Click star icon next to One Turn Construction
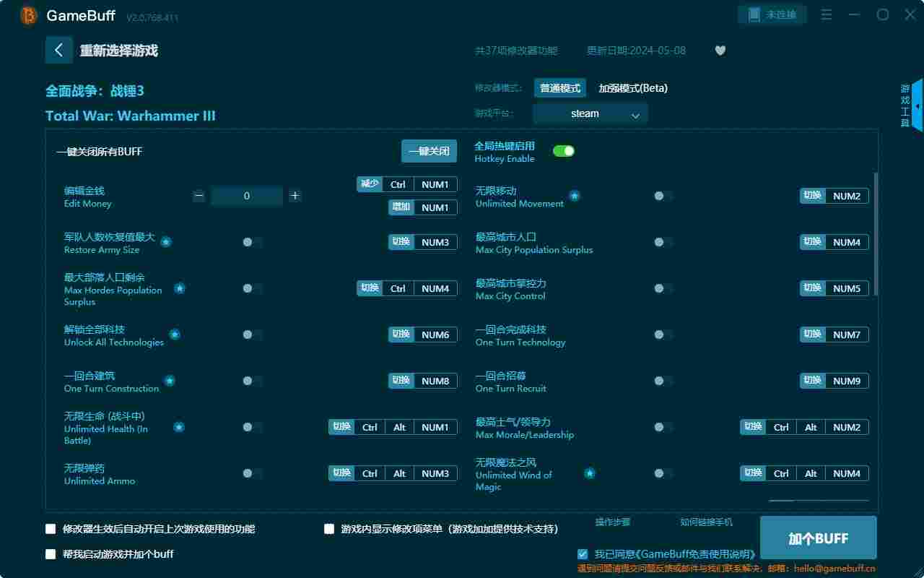Viewport: 924px width, 578px height. click(170, 381)
